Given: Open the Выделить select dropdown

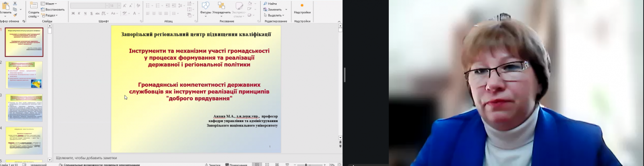Looking at the screenshot, I should coord(274,15).
